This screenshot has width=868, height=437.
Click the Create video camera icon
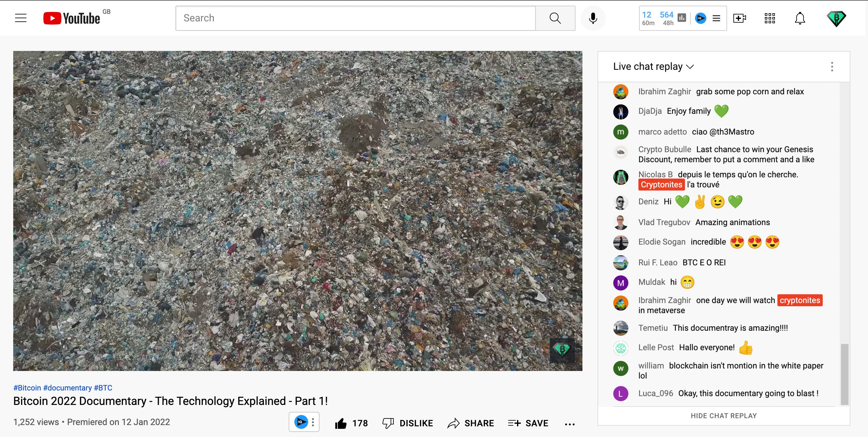point(740,18)
